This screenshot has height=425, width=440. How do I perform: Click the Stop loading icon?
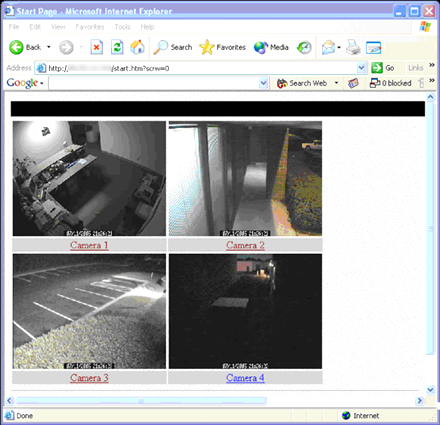[96, 47]
